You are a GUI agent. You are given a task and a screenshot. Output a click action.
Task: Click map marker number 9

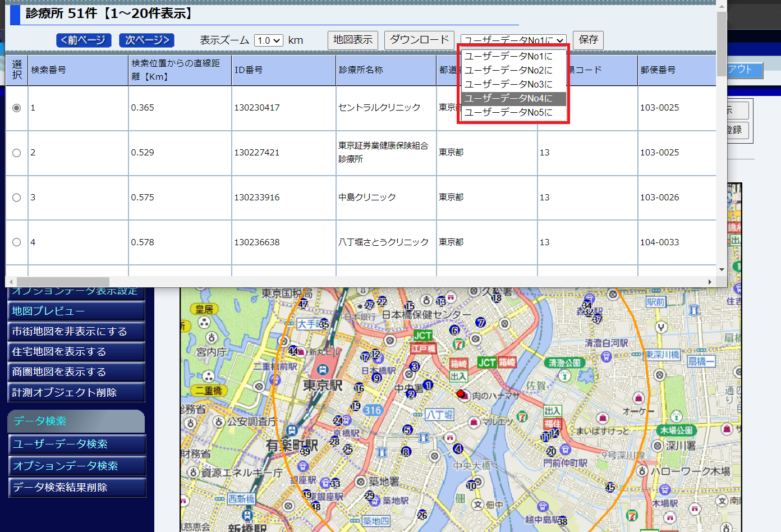tap(377, 378)
